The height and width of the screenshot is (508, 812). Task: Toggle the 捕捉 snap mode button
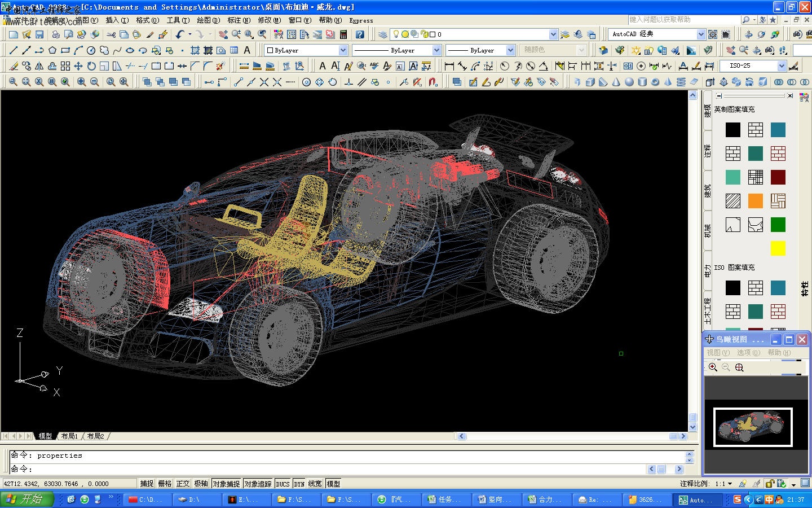coord(147,484)
